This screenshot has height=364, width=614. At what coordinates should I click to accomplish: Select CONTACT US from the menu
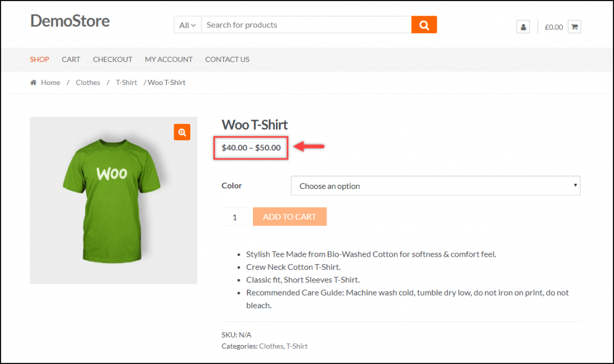point(227,59)
